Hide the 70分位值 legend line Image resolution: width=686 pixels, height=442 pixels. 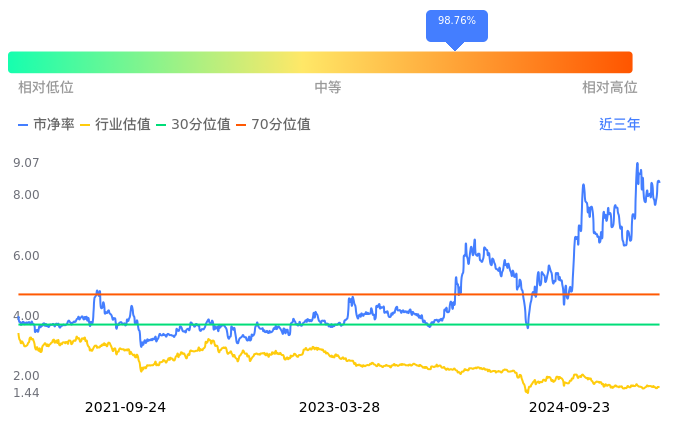coord(273,125)
